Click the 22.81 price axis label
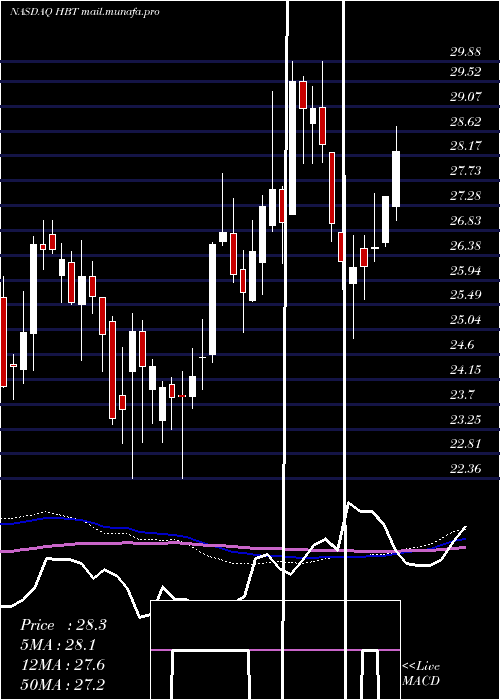The height and width of the screenshot is (700, 500). [466, 444]
